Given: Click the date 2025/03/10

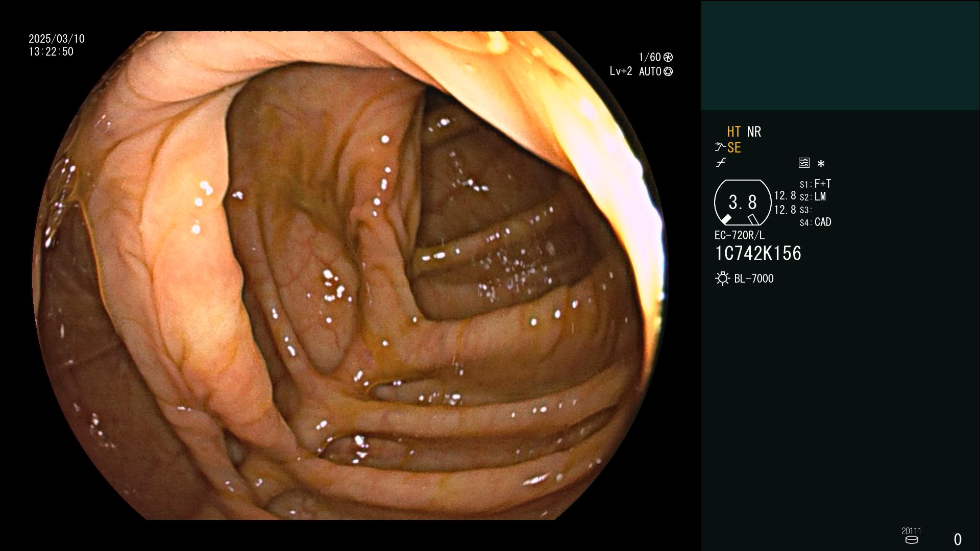Looking at the screenshot, I should pyautogui.click(x=57, y=39).
